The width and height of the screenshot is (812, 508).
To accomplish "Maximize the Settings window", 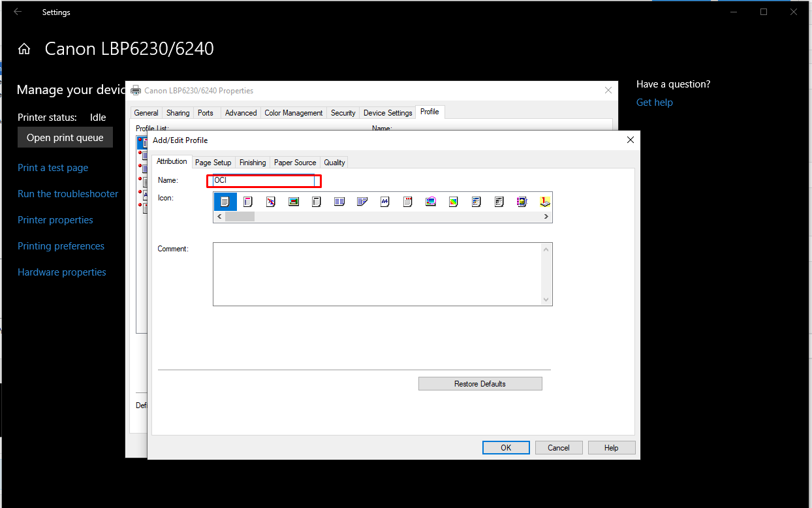I will pyautogui.click(x=764, y=12).
